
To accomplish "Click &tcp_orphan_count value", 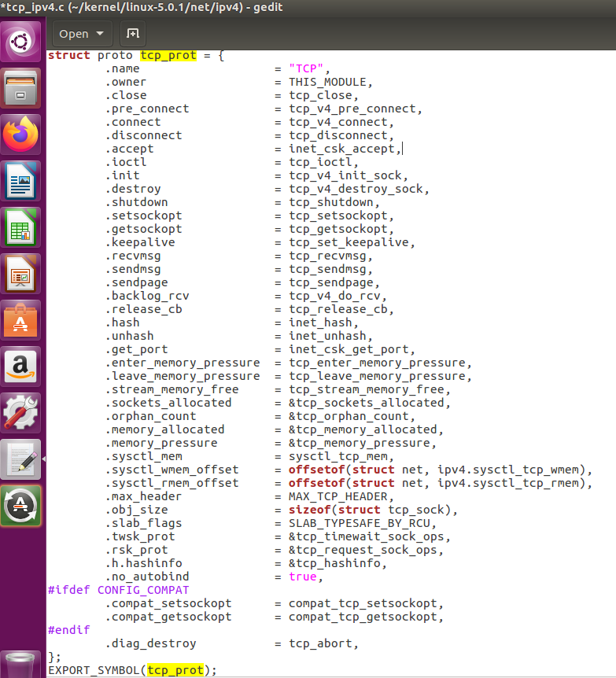I will [x=349, y=417].
